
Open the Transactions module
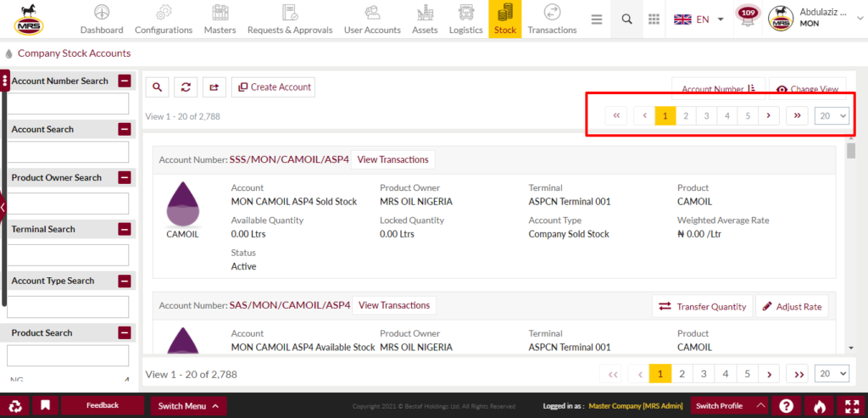click(552, 20)
